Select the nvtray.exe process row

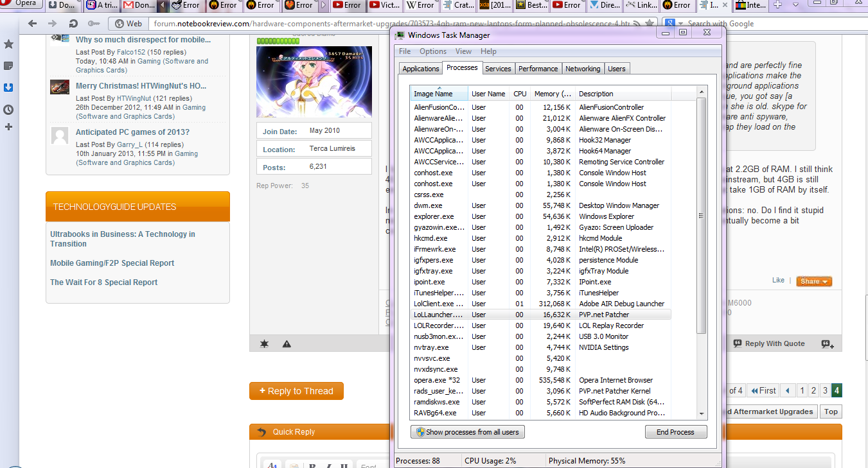[x=540, y=347]
